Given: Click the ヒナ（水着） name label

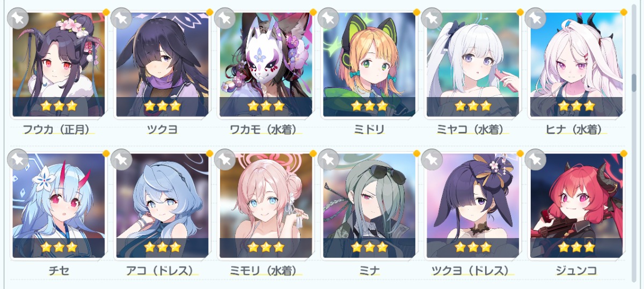Looking at the screenshot, I should [x=577, y=129].
